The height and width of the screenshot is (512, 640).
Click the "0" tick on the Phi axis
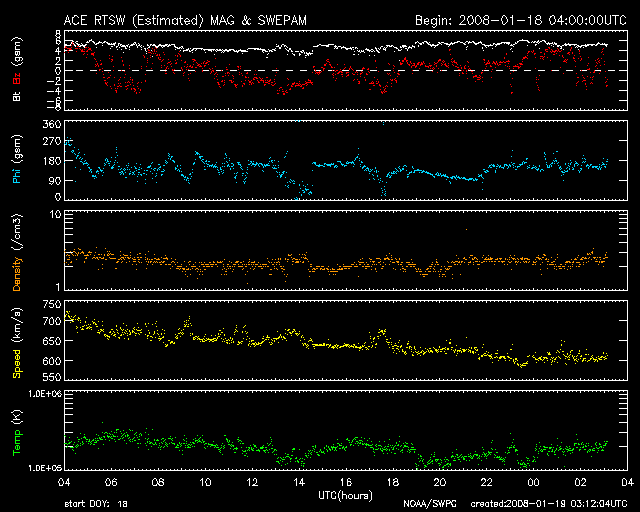(x=58, y=197)
